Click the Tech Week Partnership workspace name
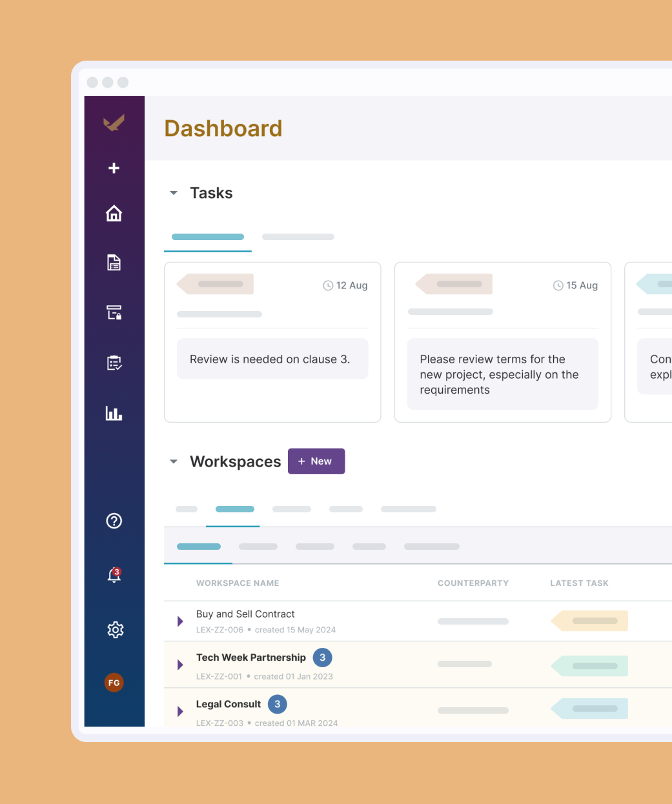This screenshot has height=804, width=672. click(x=251, y=658)
